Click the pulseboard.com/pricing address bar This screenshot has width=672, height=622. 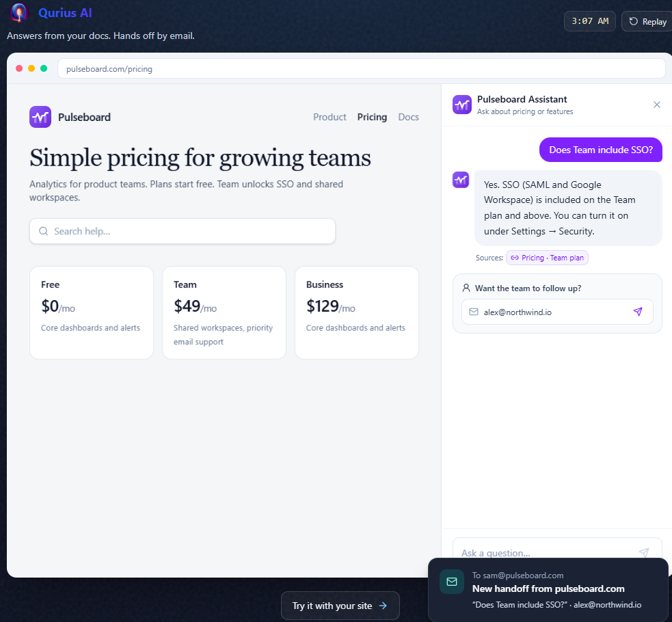coord(361,68)
